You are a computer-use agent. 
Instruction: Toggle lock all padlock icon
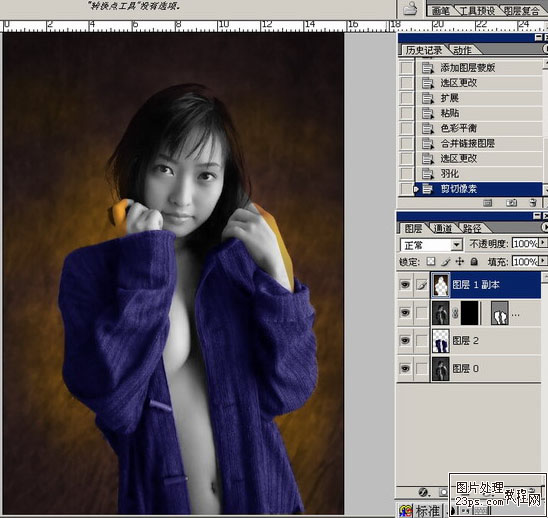click(474, 261)
